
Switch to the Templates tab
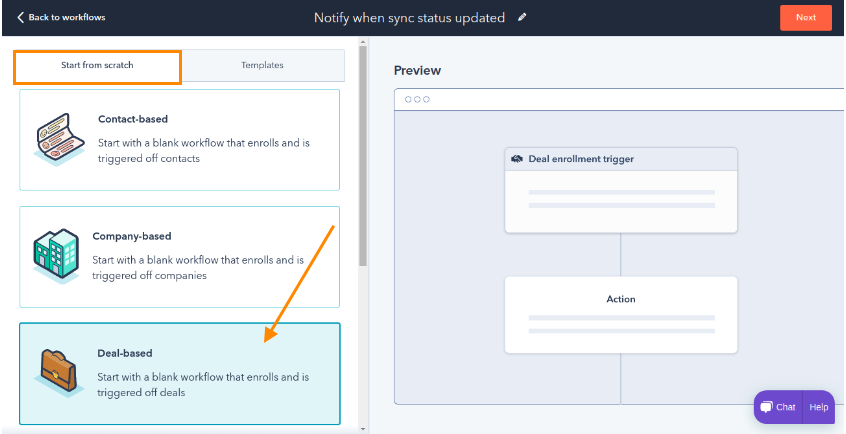click(262, 65)
